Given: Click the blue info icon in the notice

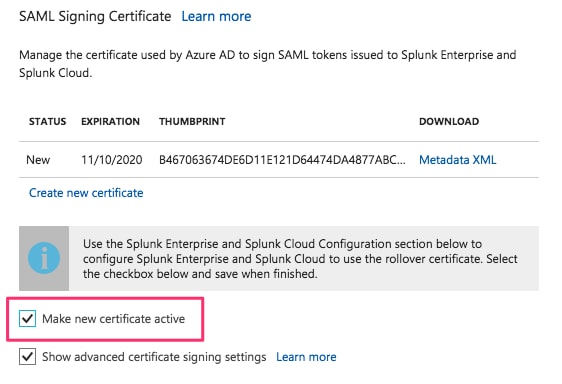Looking at the screenshot, I should coord(44,258).
